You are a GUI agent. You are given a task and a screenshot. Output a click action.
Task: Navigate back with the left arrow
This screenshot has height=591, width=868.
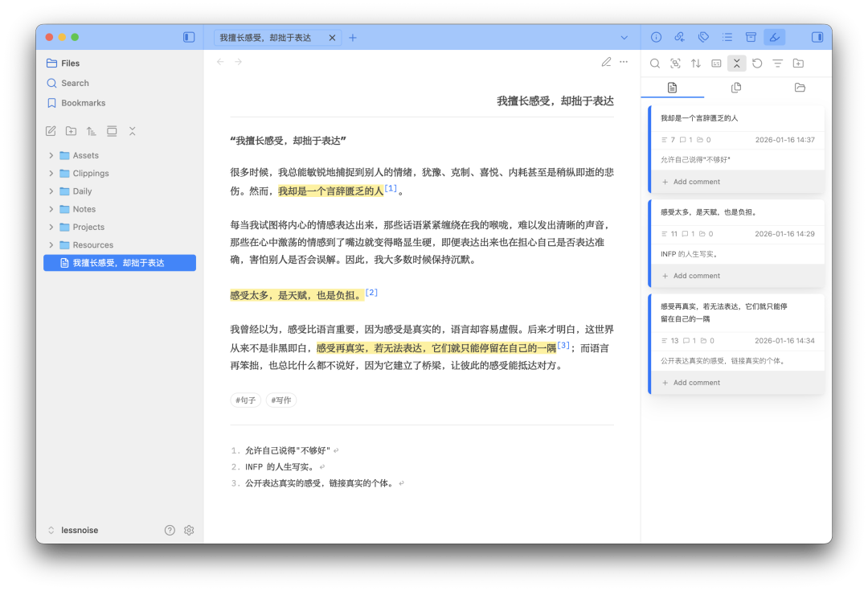click(x=220, y=62)
